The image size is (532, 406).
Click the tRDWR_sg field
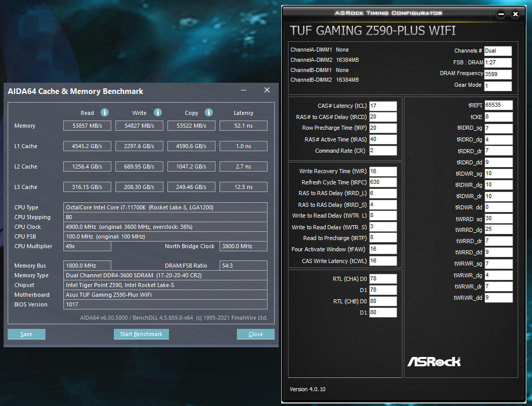pos(498,174)
